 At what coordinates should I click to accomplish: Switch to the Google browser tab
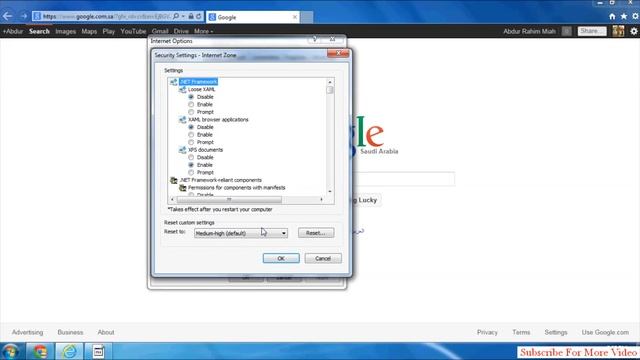[253, 17]
